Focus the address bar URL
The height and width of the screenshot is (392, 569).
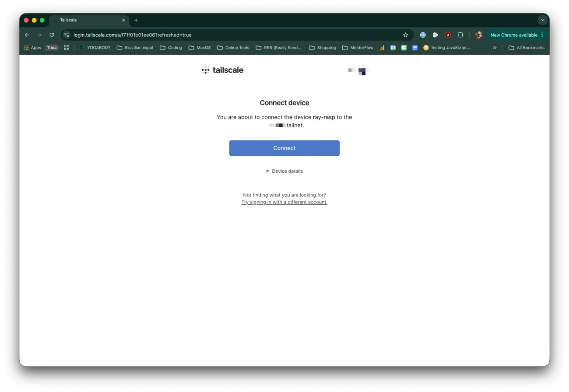pos(133,35)
